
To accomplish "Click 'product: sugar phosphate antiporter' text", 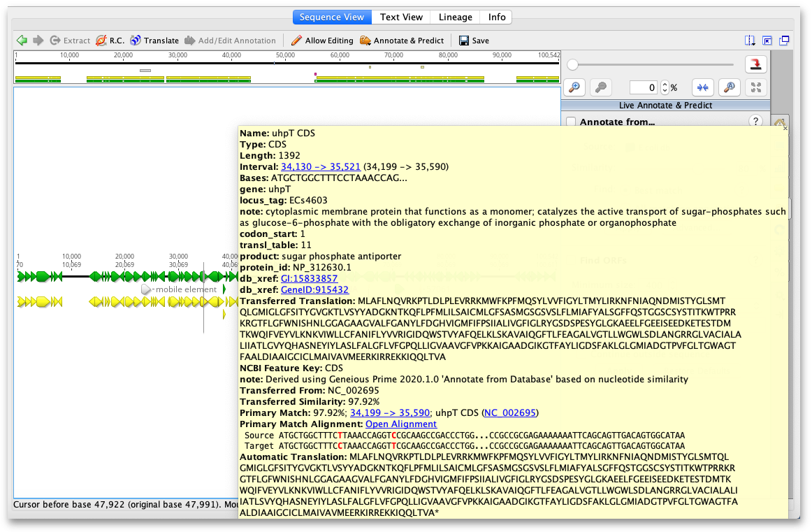I will (x=321, y=257).
